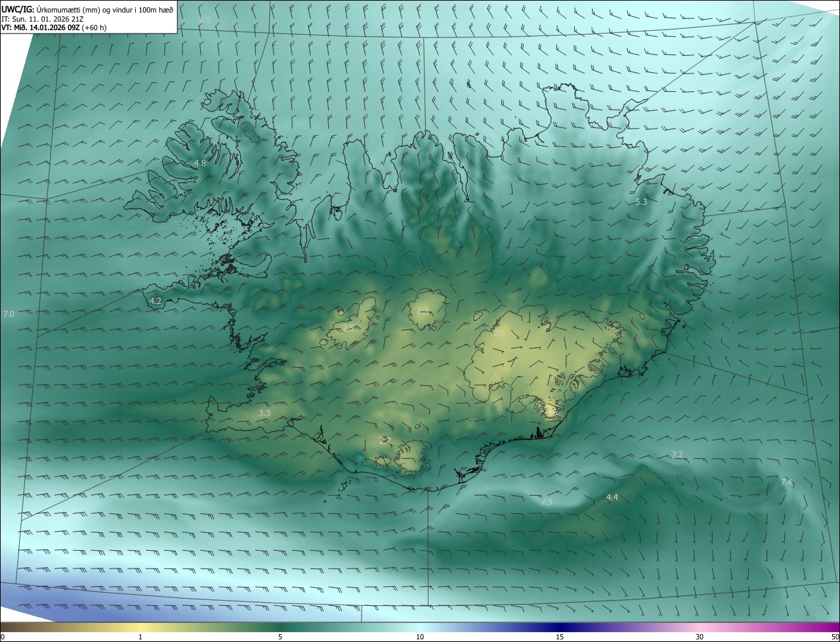Click the 8.0 value label on the map
Screen dimensions: 840x642
pyautogui.click(x=205, y=20)
